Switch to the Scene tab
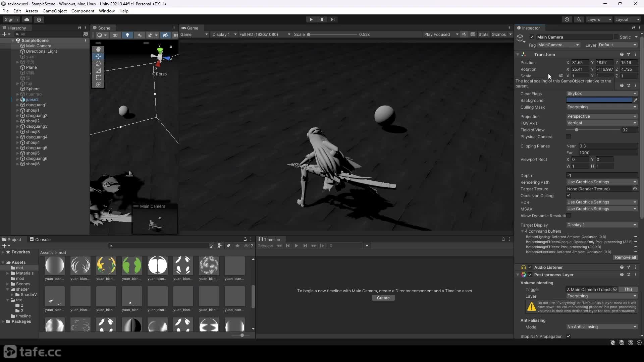Viewport: 644px width, 362px height. pos(102,28)
